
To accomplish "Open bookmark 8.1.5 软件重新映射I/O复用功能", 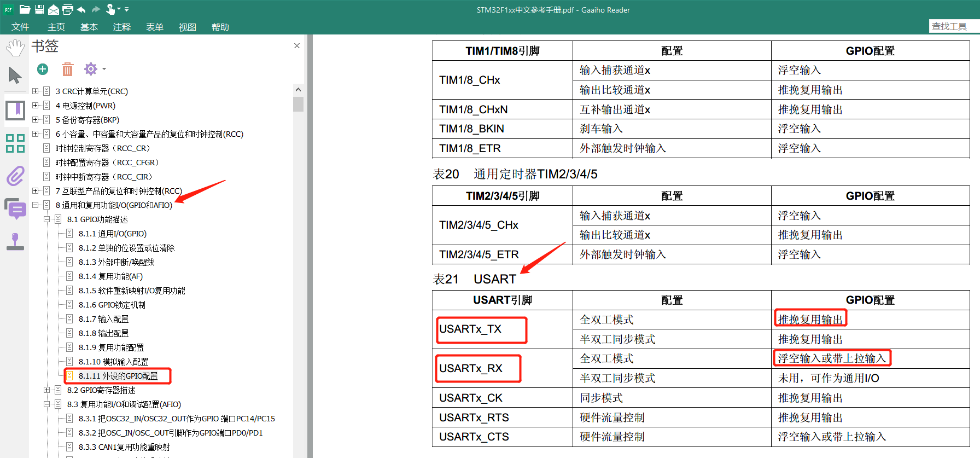I will click(132, 291).
